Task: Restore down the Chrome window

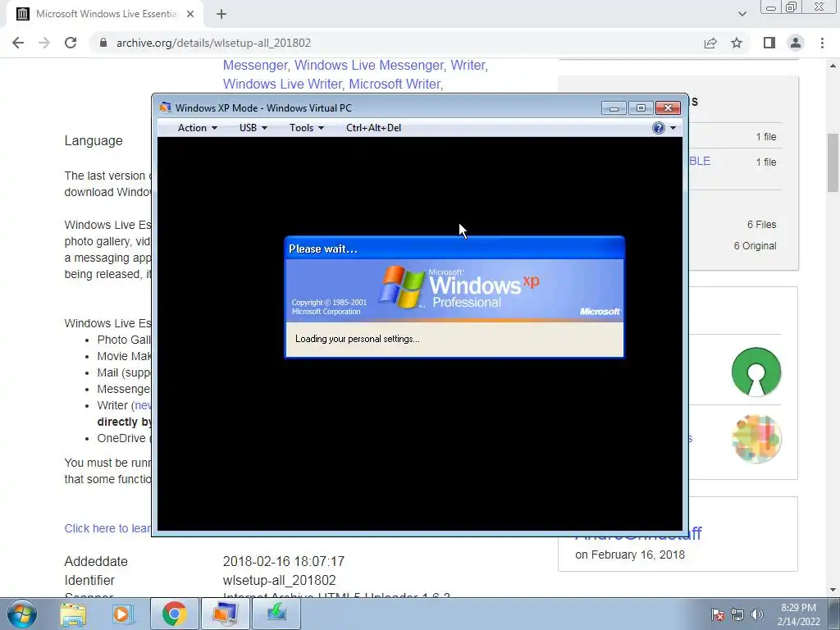Action: [792, 7]
